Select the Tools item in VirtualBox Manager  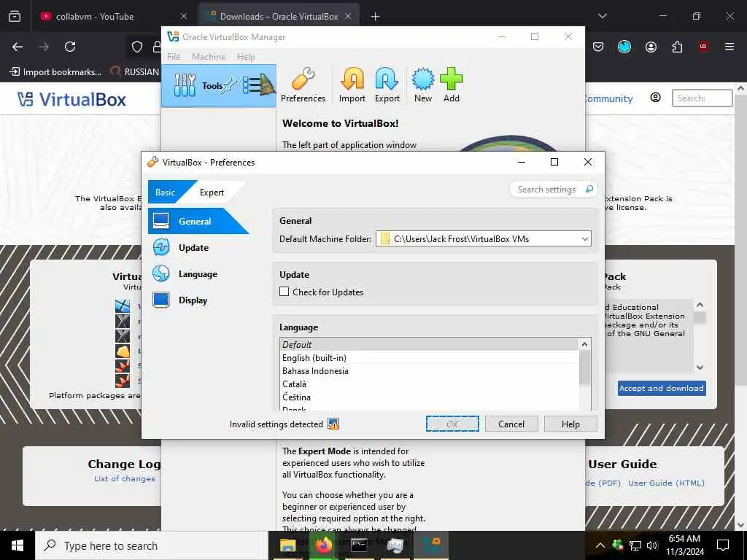coord(219,86)
